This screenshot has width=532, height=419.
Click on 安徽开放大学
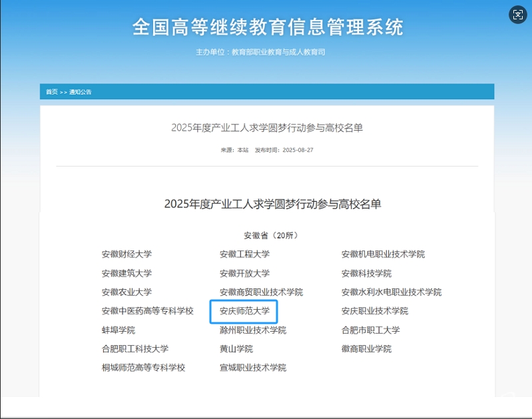point(244,273)
